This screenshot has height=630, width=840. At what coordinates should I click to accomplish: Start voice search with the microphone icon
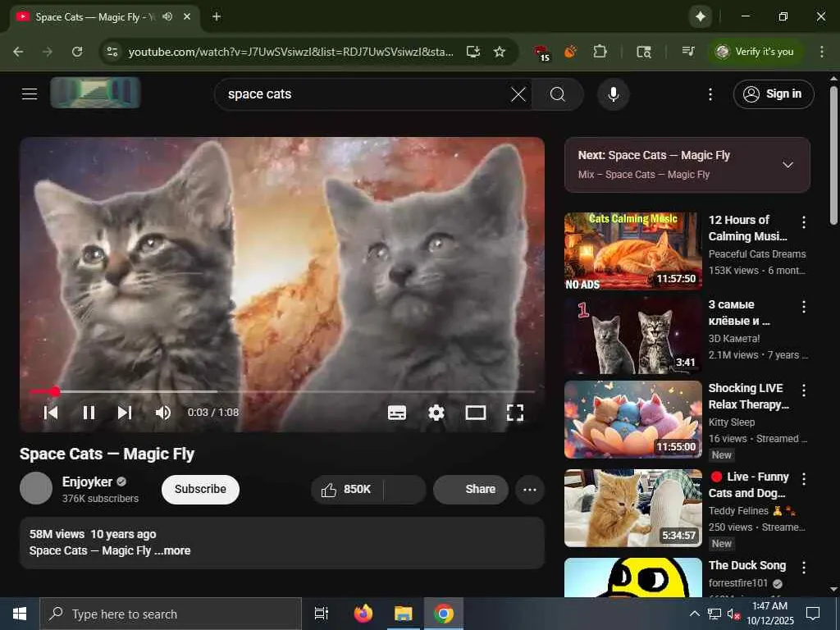pyautogui.click(x=614, y=94)
